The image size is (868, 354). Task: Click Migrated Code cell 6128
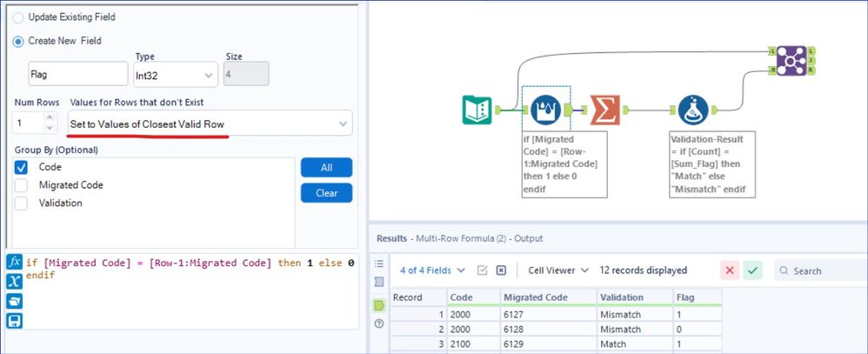click(x=548, y=329)
